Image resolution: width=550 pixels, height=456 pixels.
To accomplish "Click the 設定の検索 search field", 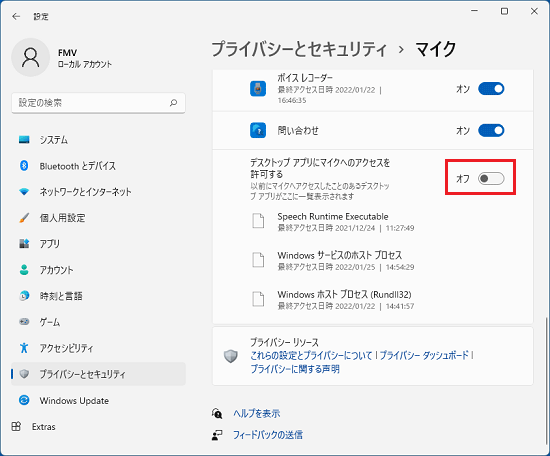I will pos(98,103).
